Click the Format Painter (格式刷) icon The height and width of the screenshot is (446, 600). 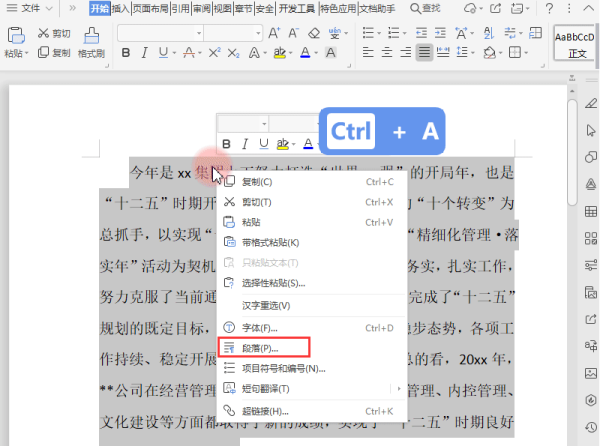click(x=91, y=36)
